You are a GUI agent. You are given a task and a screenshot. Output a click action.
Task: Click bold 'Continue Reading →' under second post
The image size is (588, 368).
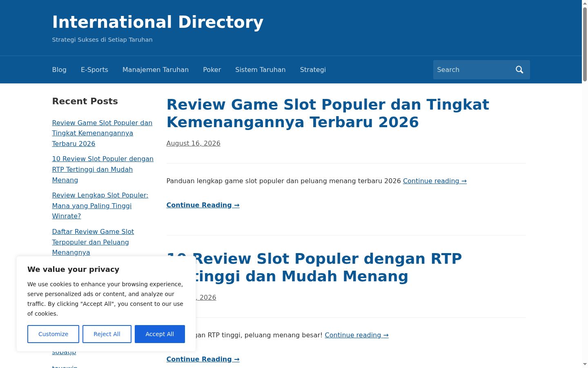pyautogui.click(x=203, y=359)
